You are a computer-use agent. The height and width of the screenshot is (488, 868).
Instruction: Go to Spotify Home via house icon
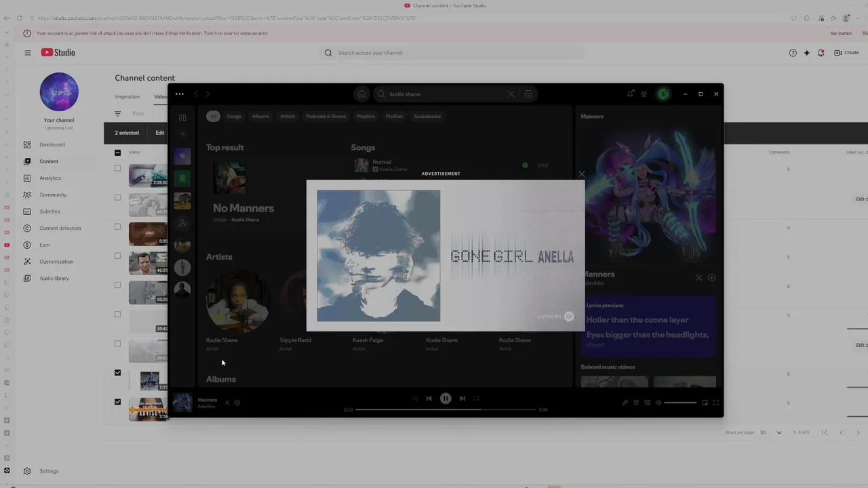[x=362, y=94]
